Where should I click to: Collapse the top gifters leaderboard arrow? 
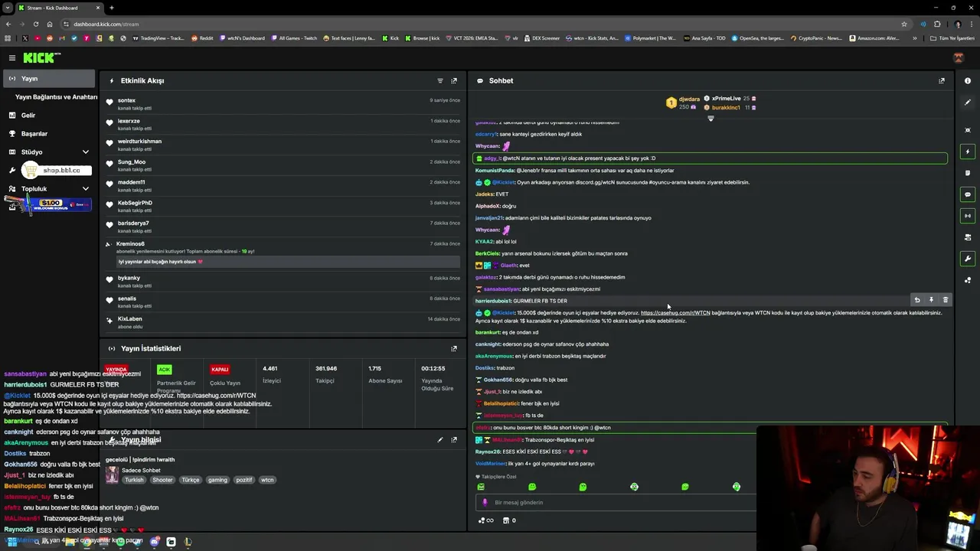tap(710, 119)
